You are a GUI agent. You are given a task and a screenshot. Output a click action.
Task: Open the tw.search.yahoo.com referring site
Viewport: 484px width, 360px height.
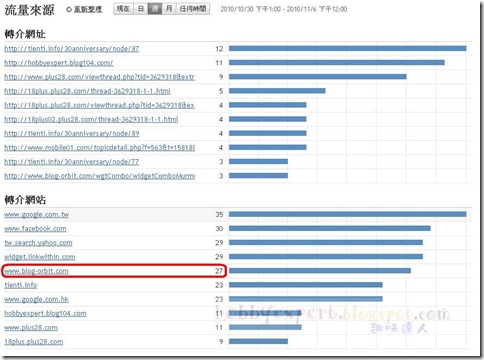click(x=38, y=243)
